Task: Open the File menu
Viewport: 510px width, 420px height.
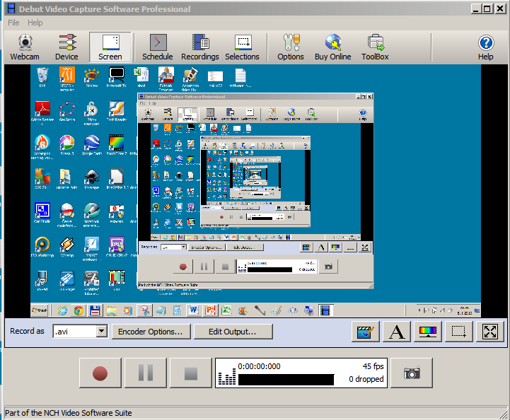Action: pyautogui.click(x=13, y=23)
